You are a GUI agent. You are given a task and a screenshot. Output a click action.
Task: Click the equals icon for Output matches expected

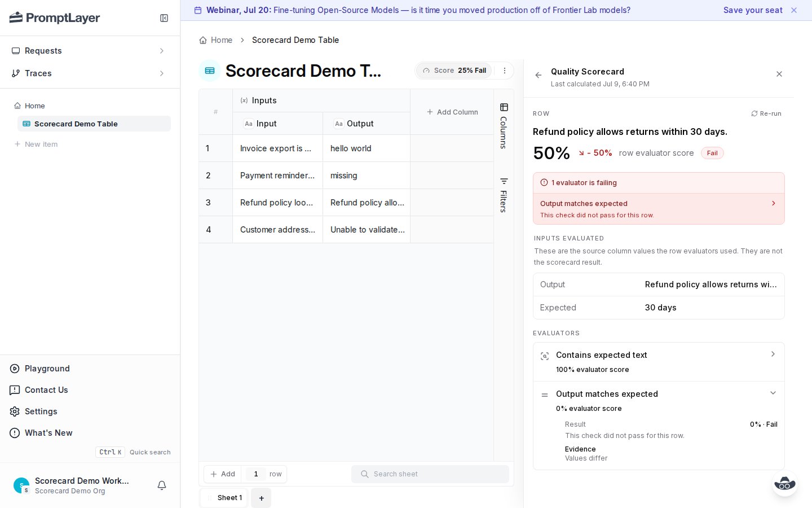(545, 395)
